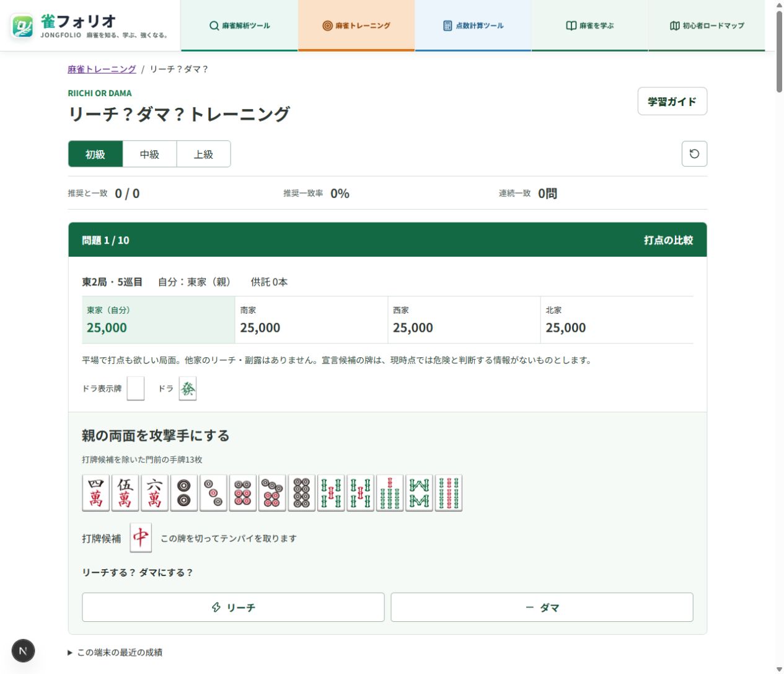
Task: Click the 問題 1 / 10 header text
Action: click(x=106, y=240)
